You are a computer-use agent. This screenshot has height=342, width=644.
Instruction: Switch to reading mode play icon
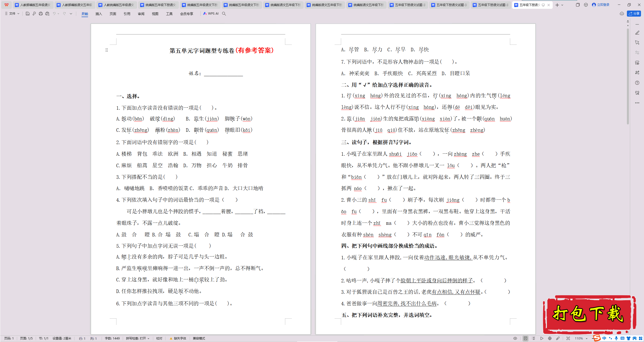[x=542, y=338]
